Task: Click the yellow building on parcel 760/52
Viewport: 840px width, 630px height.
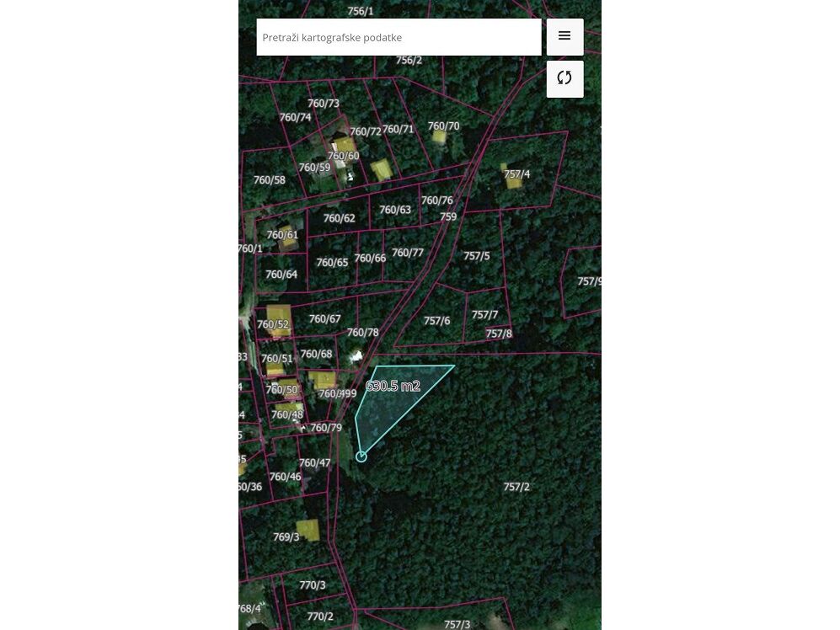Action: 279,320
